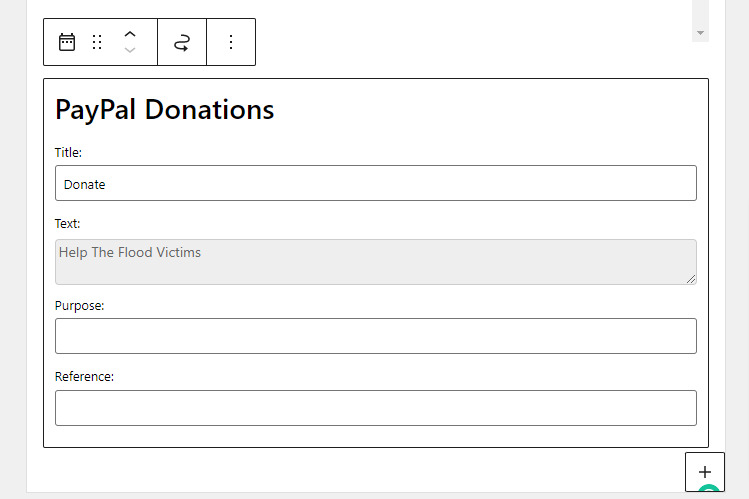Click the curved arrow convert block icon
Viewport: 749px width, 499px height.
tap(182, 42)
